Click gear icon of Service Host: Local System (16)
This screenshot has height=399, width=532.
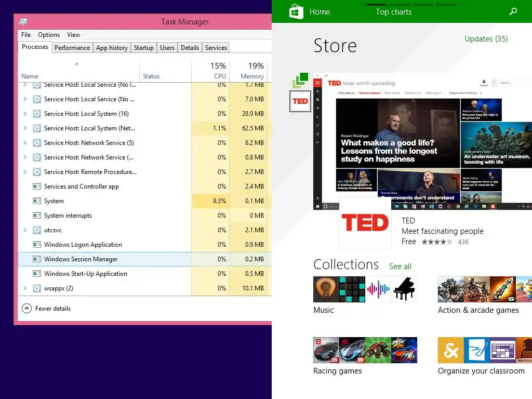pyautogui.click(x=37, y=114)
